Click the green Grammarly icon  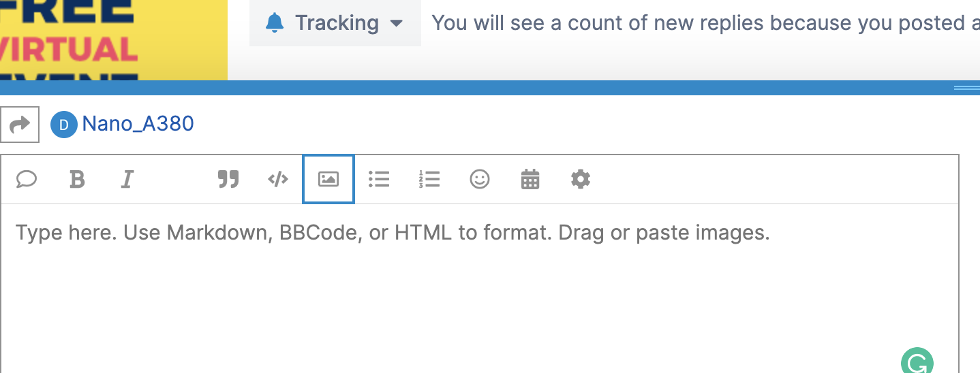(917, 362)
